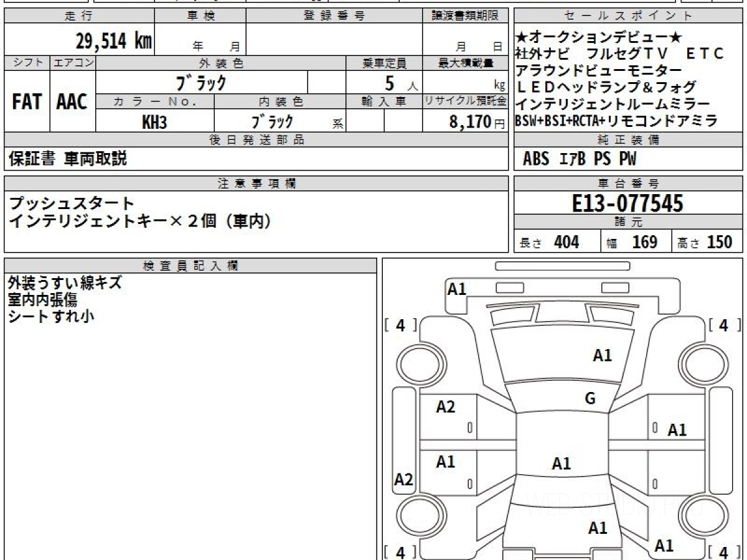Click the 譲渡書類期限 header

[466, 16]
